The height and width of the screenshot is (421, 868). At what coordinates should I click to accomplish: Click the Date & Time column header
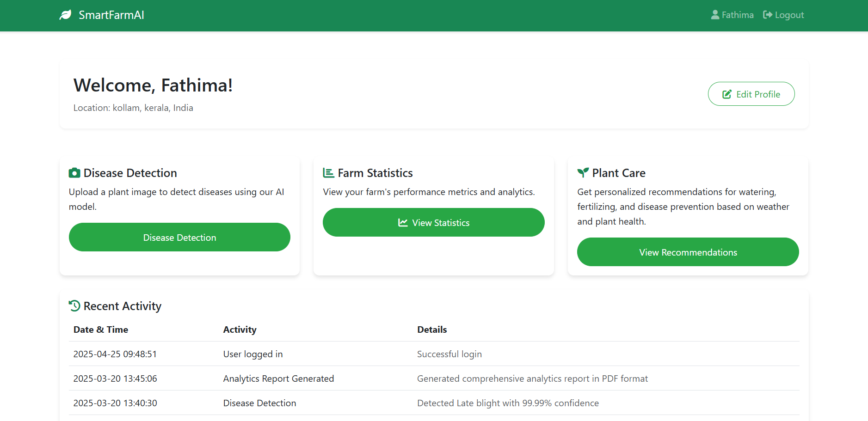point(101,329)
